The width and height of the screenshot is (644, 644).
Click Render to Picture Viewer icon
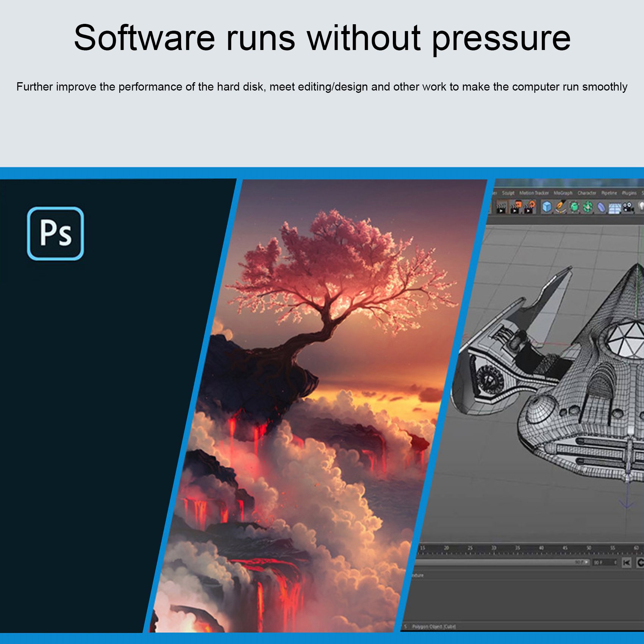(515, 207)
